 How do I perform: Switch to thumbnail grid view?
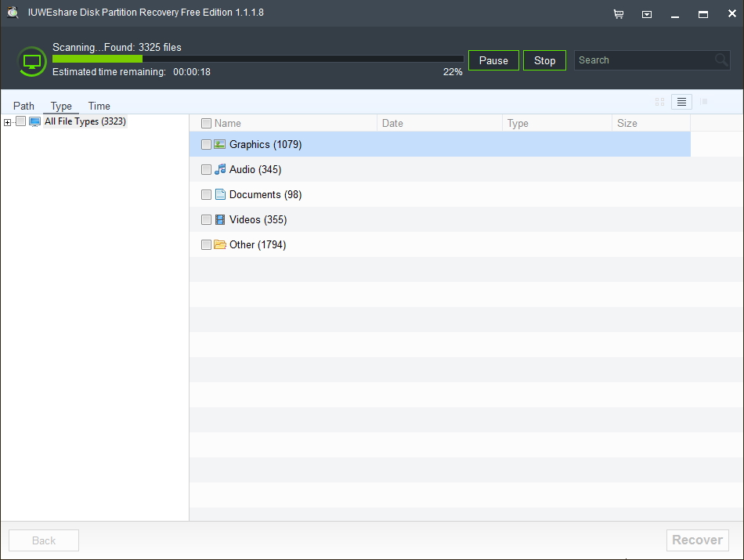point(659,102)
